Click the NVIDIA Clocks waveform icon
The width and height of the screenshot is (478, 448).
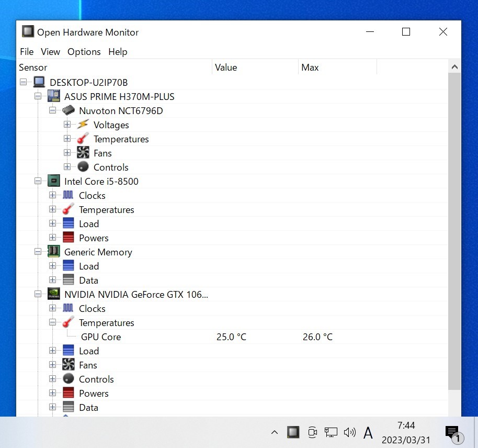click(x=68, y=308)
